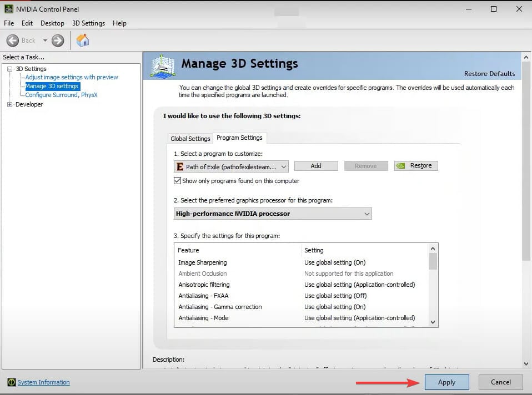Open the File menu

(x=9, y=23)
